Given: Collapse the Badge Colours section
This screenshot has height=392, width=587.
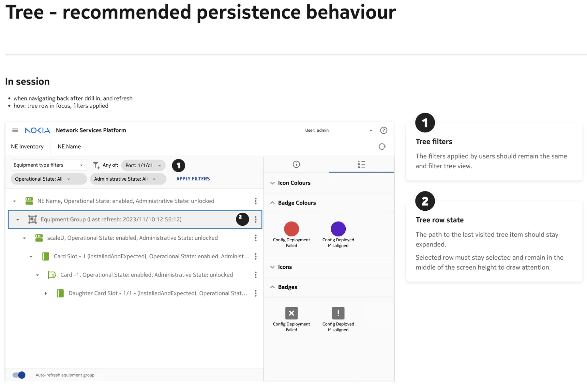Looking at the screenshot, I should (x=272, y=203).
